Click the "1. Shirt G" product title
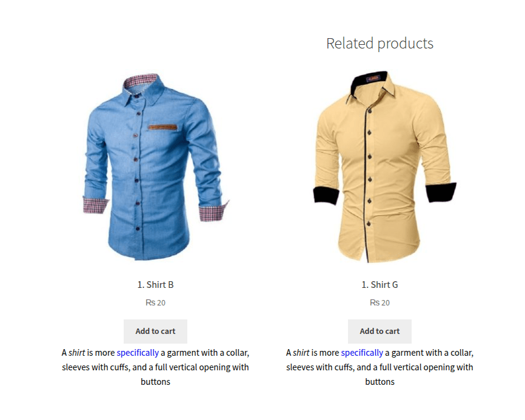 tap(380, 285)
